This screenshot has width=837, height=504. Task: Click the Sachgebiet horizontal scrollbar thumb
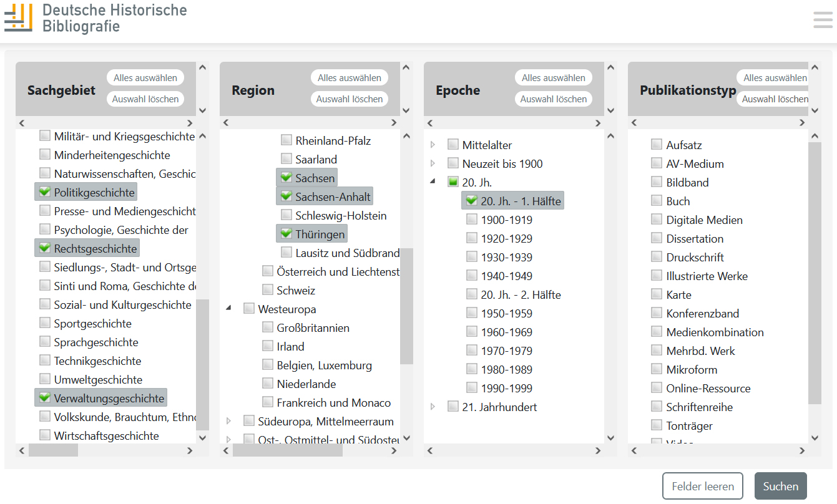coord(53,450)
